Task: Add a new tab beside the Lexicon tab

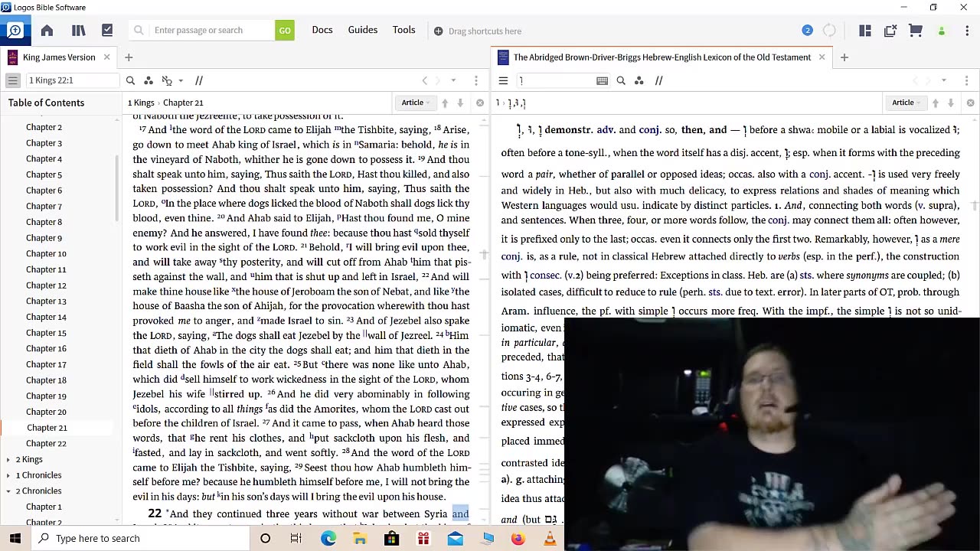Action: (x=844, y=57)
